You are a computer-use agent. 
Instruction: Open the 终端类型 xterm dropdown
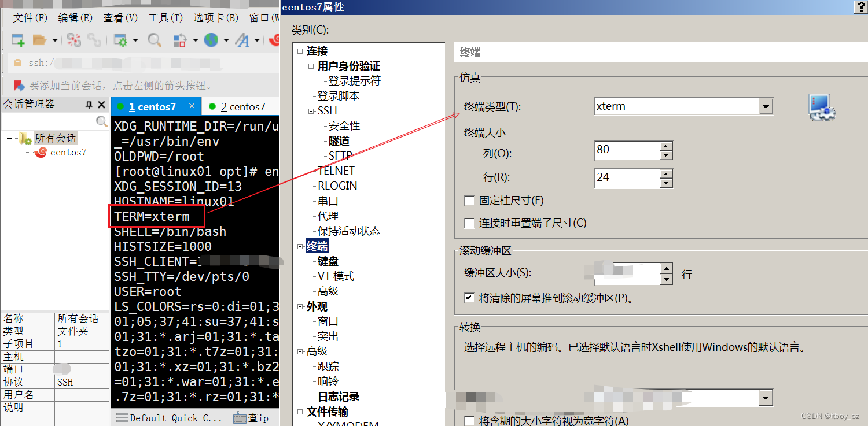766,106
